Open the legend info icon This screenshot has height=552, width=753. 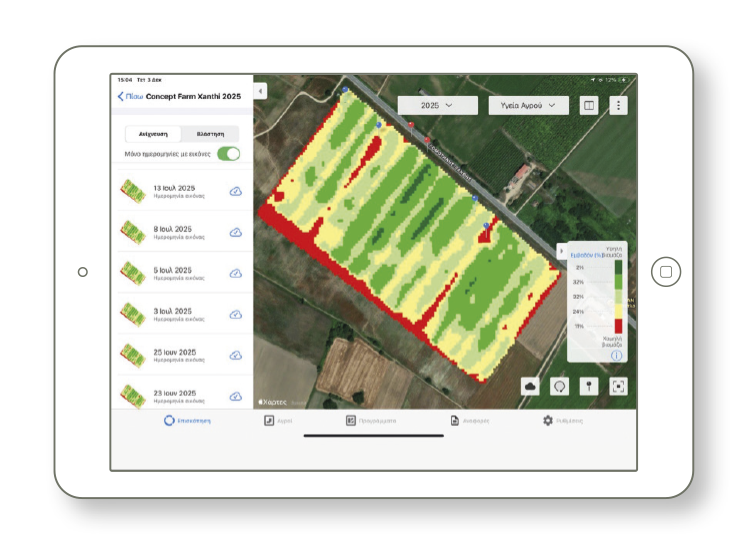617,354
